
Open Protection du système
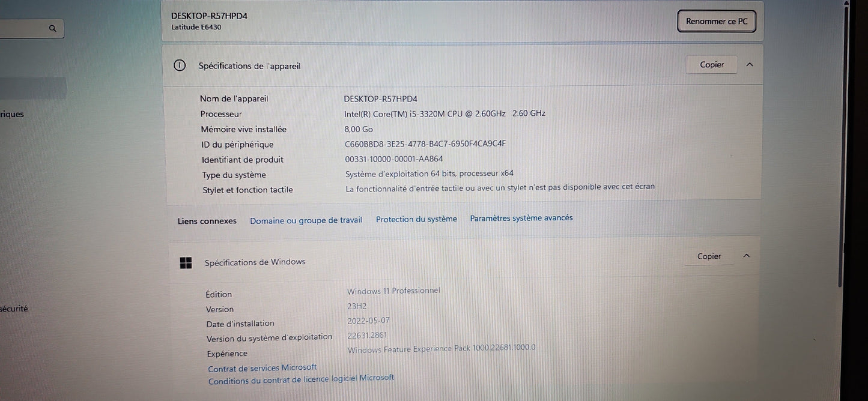tap(416, 219)
